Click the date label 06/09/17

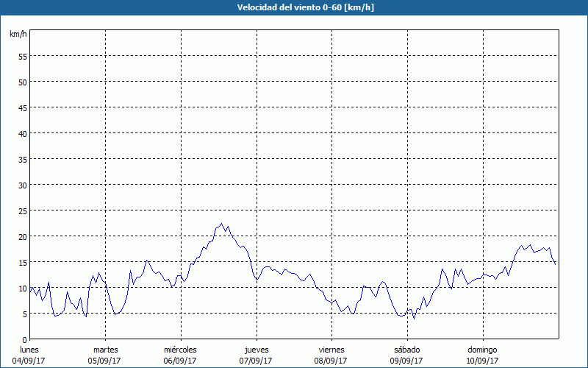click(x=180, y=360)
